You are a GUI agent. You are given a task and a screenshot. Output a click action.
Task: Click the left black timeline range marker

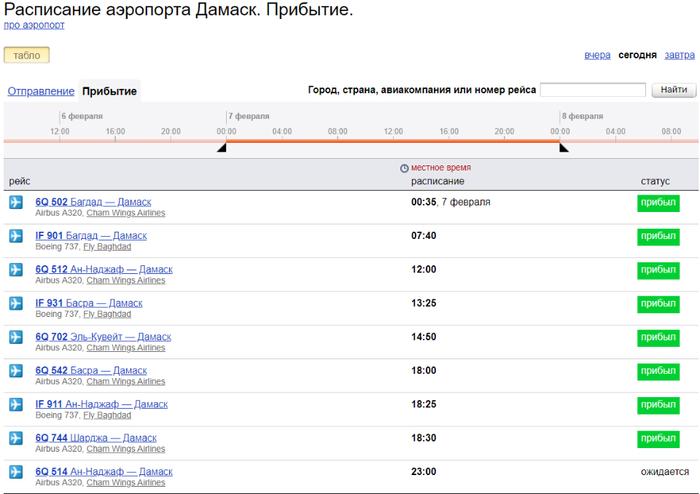point(222,148)
